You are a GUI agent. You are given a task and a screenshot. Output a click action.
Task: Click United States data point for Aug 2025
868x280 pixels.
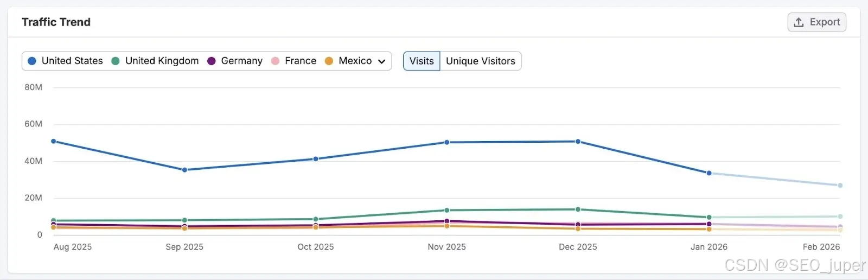53,141
